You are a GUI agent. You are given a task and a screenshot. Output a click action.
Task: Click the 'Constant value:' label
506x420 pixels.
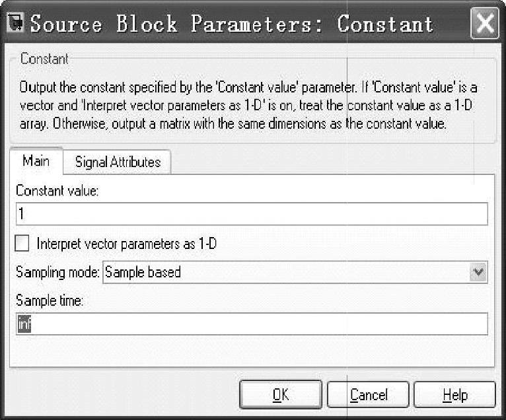tap(57, 191)
